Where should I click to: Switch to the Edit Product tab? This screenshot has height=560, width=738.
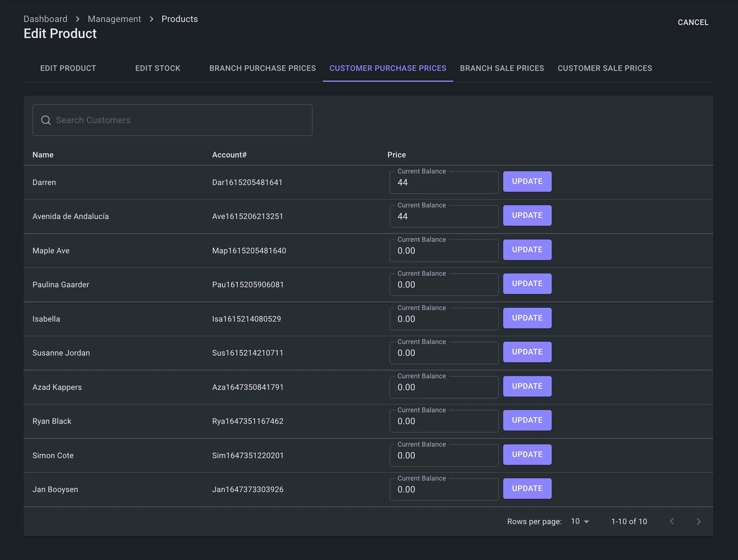pyautogui.click(x=68, y=68)
